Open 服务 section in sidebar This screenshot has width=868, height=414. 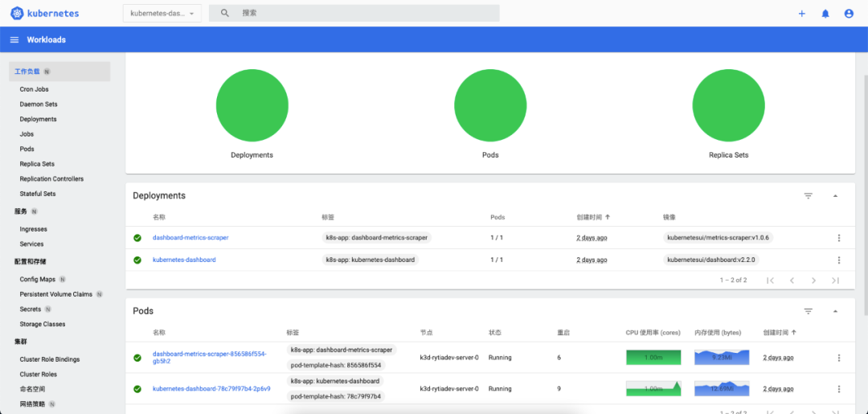coord(20,211)
